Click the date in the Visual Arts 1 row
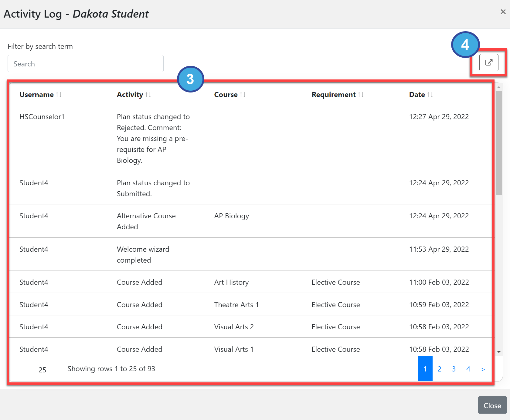The image size is (510, 420). coord(439,349)
